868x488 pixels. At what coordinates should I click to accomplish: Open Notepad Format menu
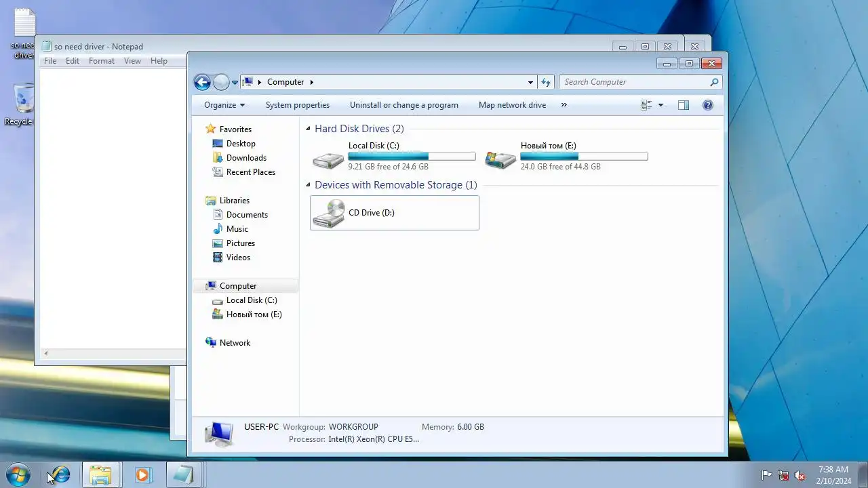(x=102, y=61)
